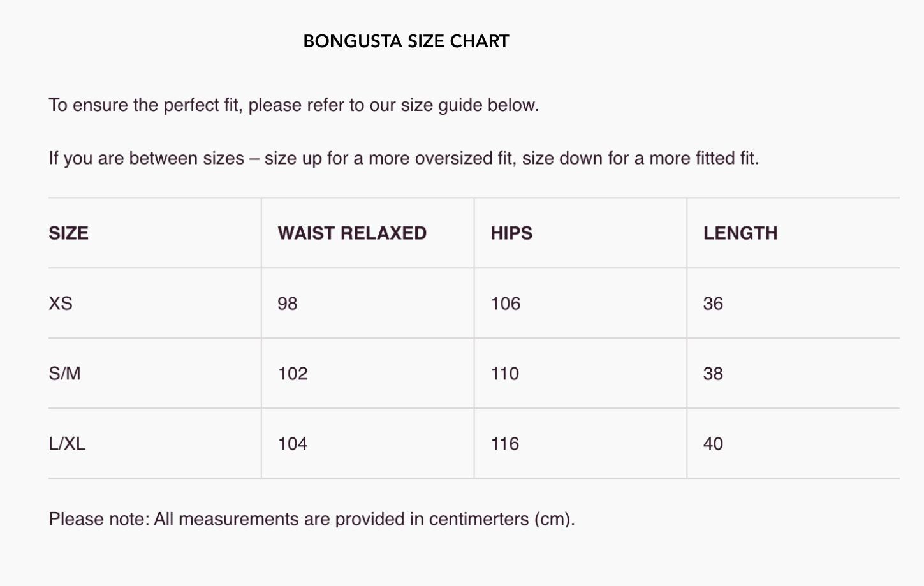Select the S/M size row label
924x586 pixels.
[x=65, y=374]
